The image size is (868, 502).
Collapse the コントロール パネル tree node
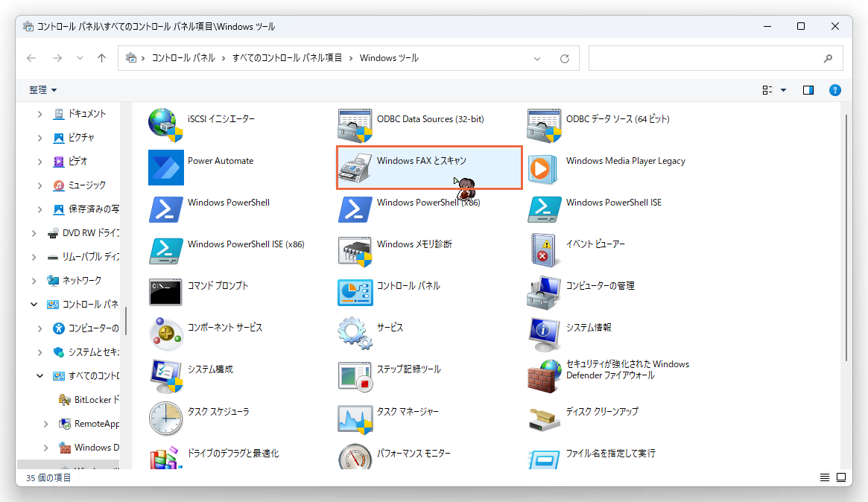[x=34, y=305]
